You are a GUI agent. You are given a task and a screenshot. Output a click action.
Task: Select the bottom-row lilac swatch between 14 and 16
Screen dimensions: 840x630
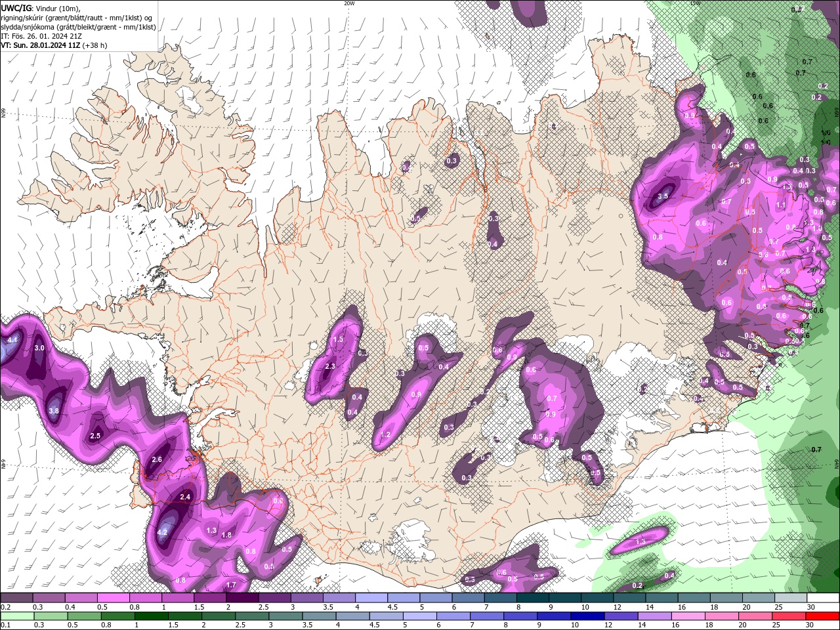(654, 616)
